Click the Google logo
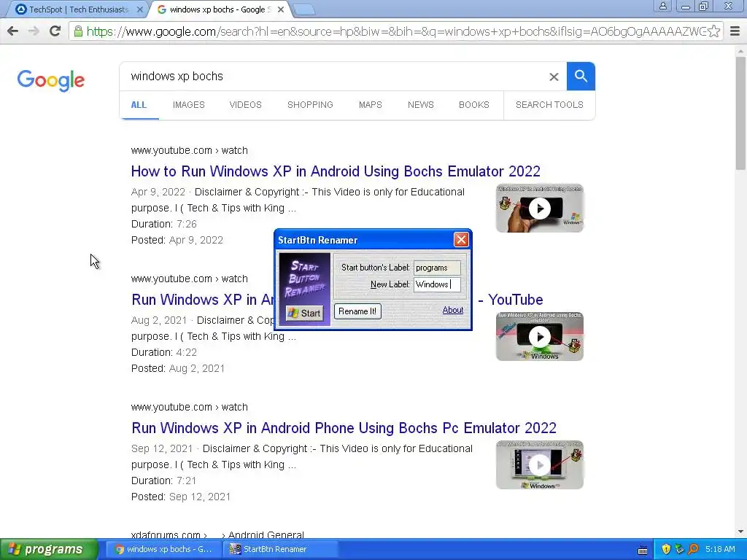This screenshot has width=747, height=560. click(x=51, y=80)
